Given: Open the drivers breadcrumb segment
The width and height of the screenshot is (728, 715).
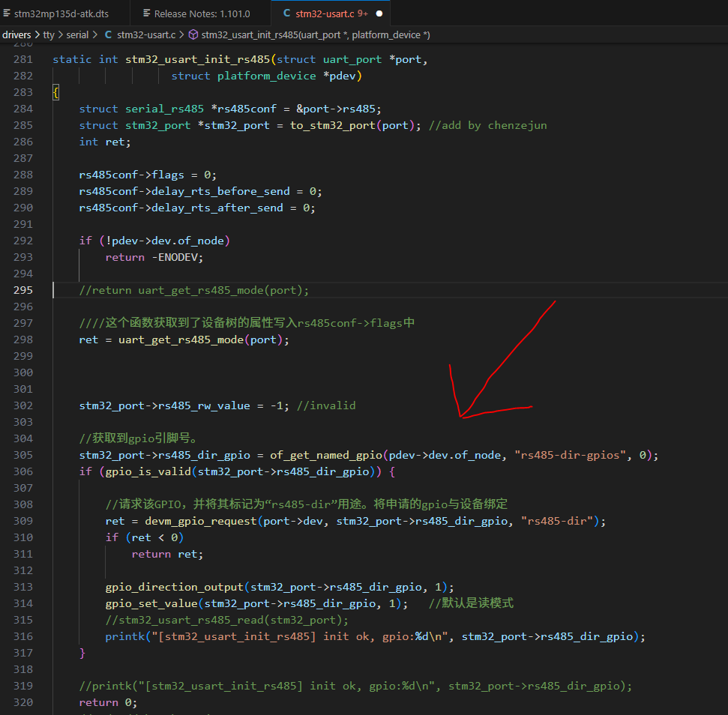Looking at the screenshot, I should (16, 34).
